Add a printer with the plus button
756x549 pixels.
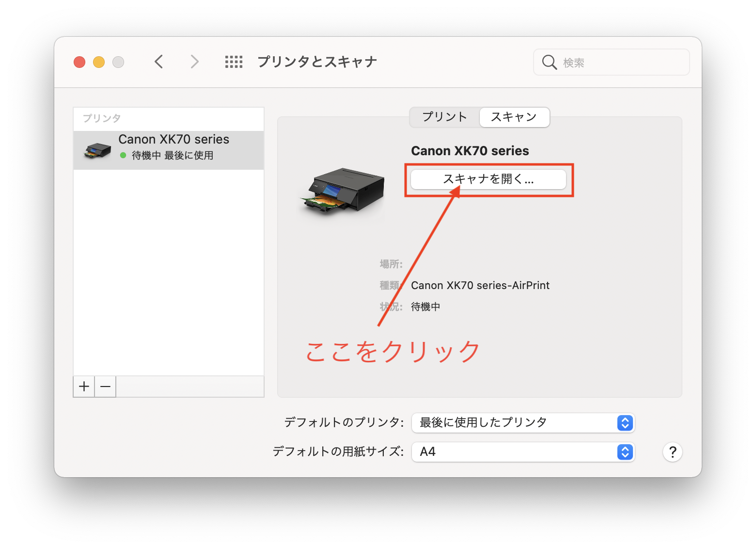84,387
